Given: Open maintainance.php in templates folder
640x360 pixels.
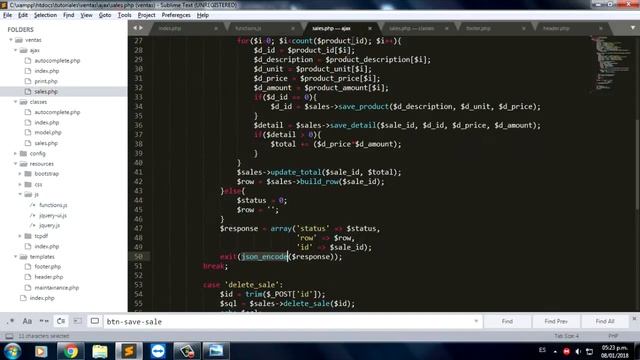Looking at the screenshot, I should [57, 288].
